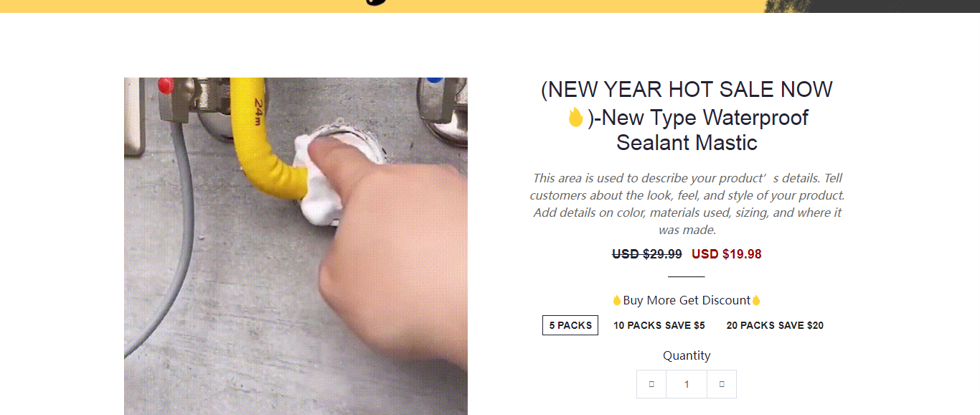This screenshot has width=980, height=415.
Task: Click the Quantity label
Action: (687, 355)
